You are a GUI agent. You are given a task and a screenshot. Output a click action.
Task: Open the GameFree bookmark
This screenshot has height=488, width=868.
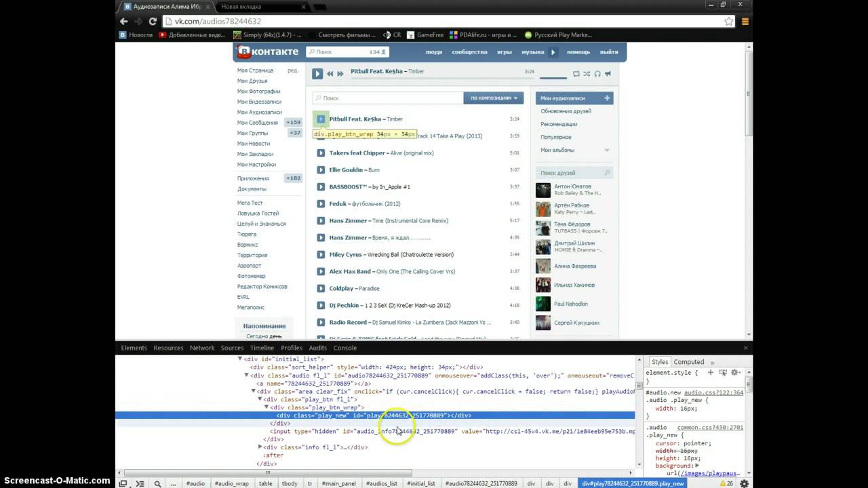[425, 35]
